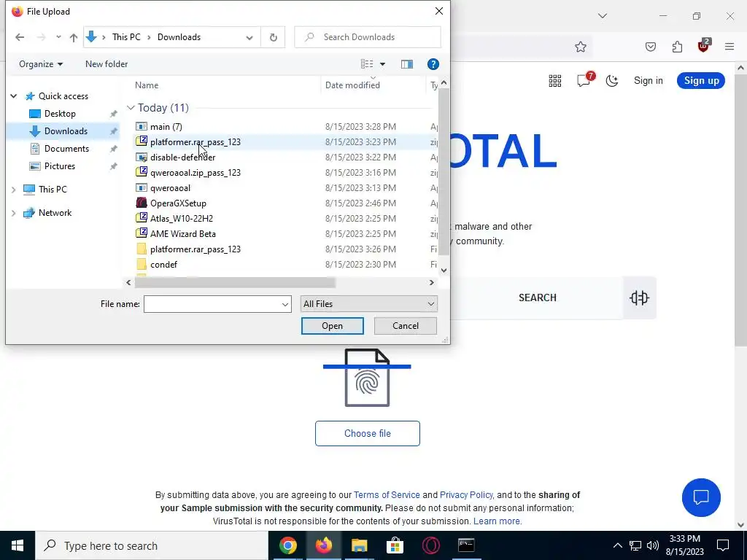
Task: Select the Atlas_W10-22H2 archive
Action: pos(182,218)
